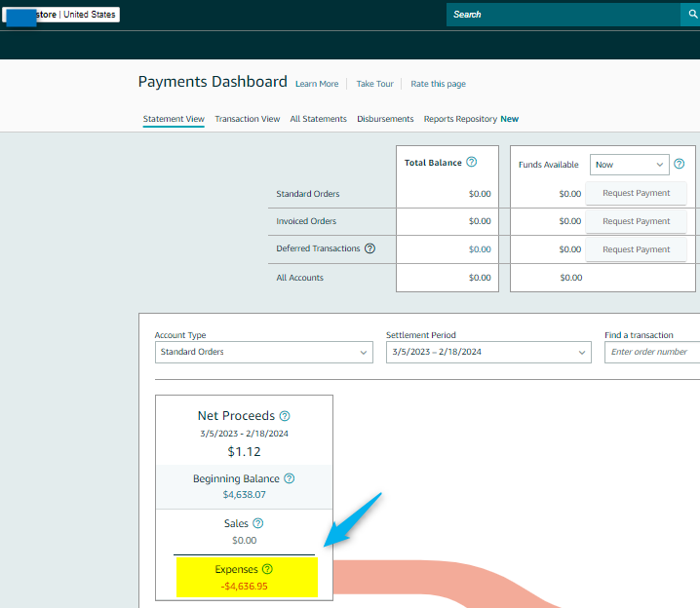Open the All Statements tab

point(318,119)
